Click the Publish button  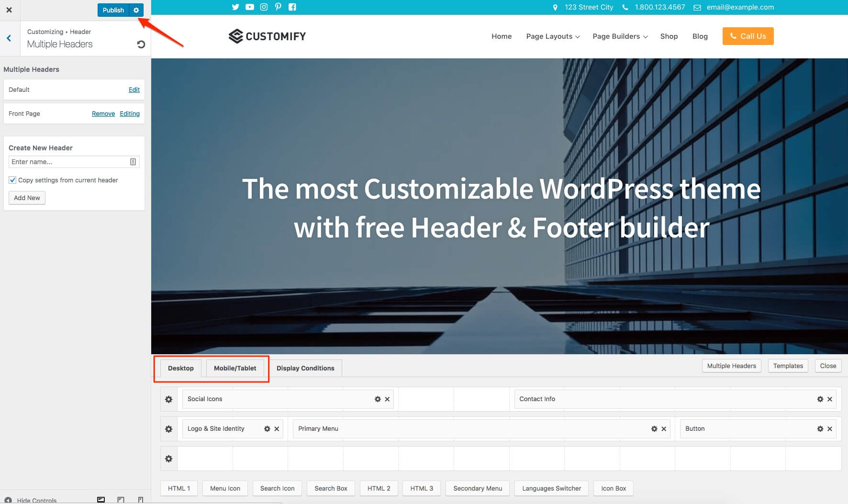(113, 10)
